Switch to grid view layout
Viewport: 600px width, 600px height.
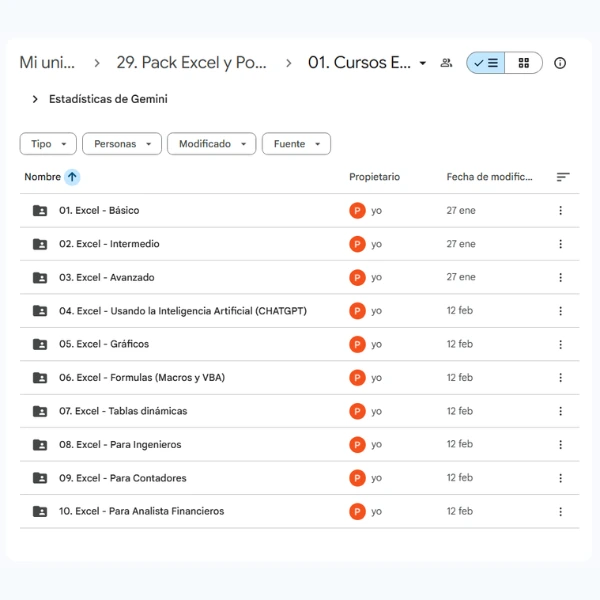pyautogui.click(x=523, y=63)
